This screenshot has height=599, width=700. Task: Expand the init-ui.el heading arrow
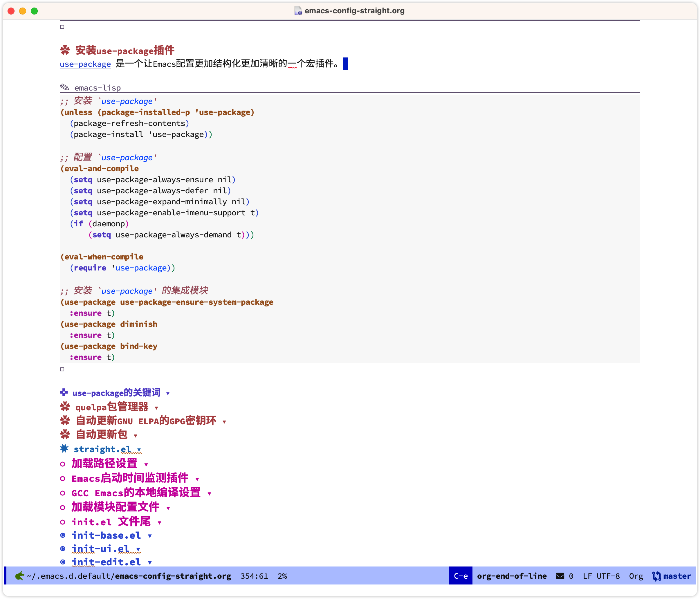click(x=138, y=549)
